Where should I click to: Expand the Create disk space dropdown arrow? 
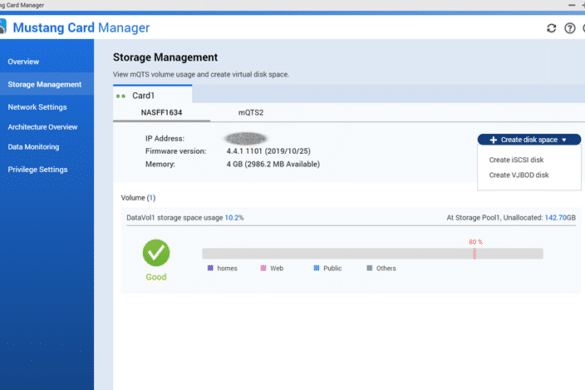(564, 140)
